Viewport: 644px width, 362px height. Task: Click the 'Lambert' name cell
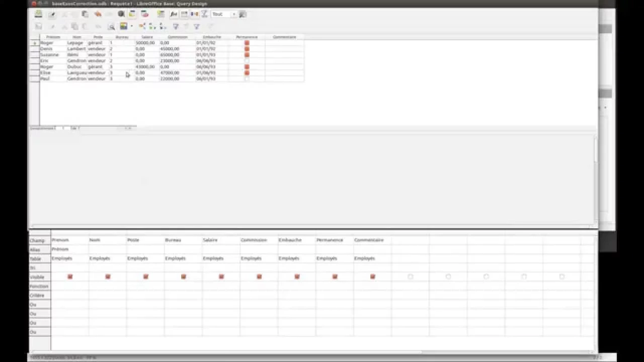(x=77, y=49)
